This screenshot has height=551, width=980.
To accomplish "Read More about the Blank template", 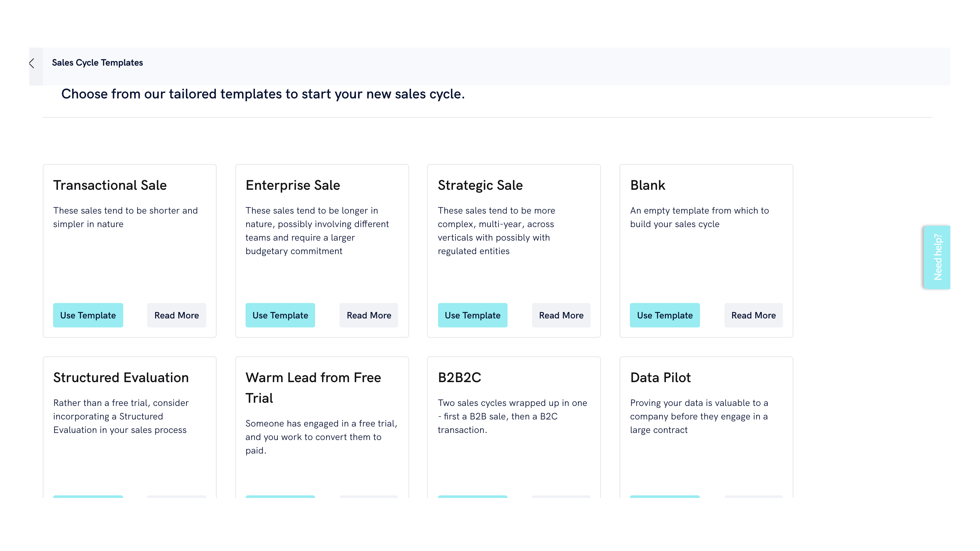I will click(753, 315).
